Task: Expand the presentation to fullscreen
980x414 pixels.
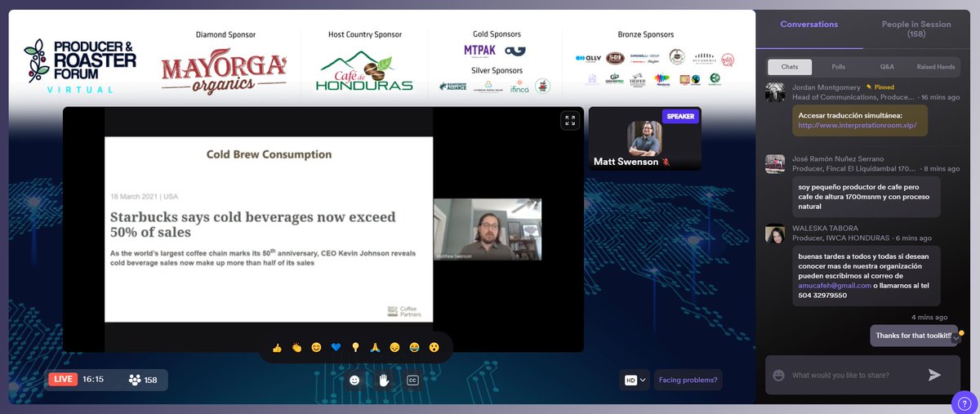Action: (569, 121)
